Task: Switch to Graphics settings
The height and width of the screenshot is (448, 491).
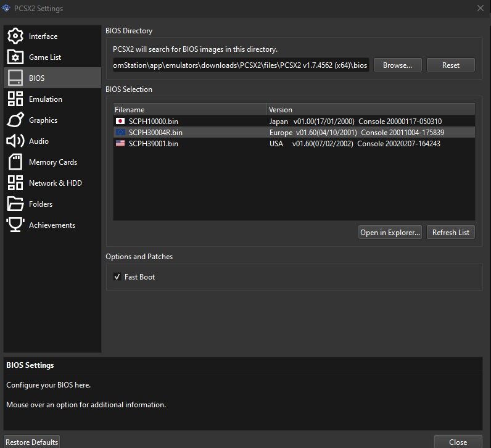Action: click(x=52, y=120)
